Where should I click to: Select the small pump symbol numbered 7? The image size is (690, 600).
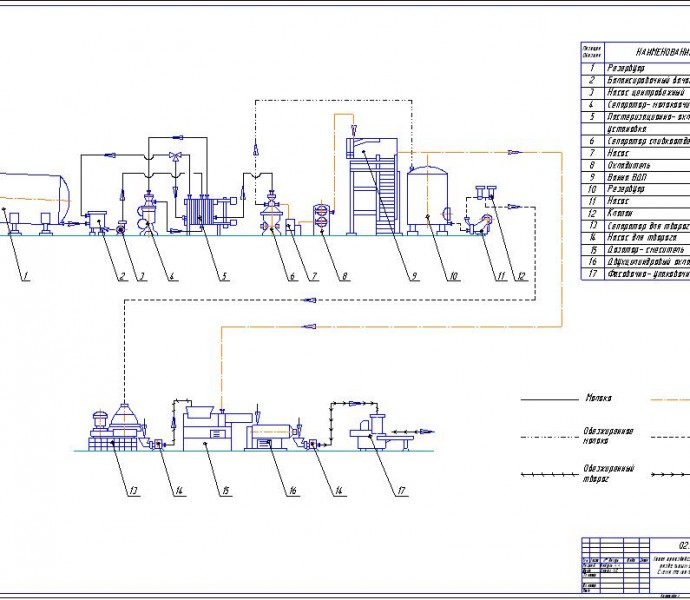pyautogui.click(x=293, y=227)
